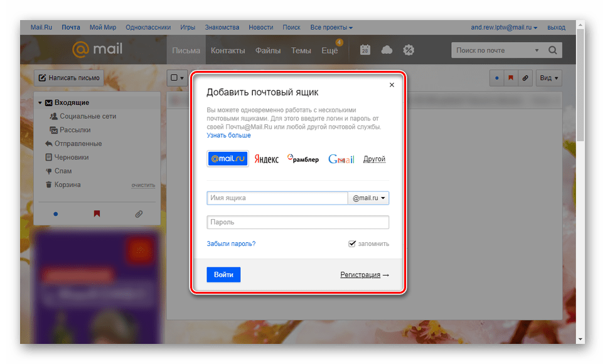Open the calendar icon in header

pos(365,50)
